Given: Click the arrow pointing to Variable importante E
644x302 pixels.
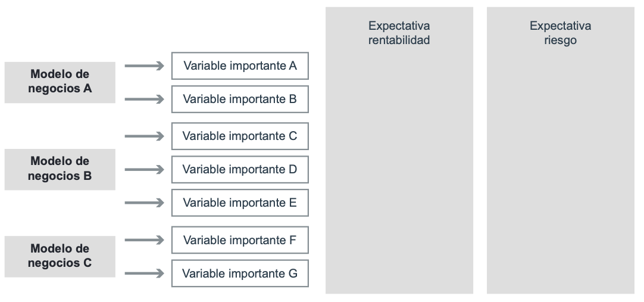Looking at the screenshot, I should tap(145, 203).
